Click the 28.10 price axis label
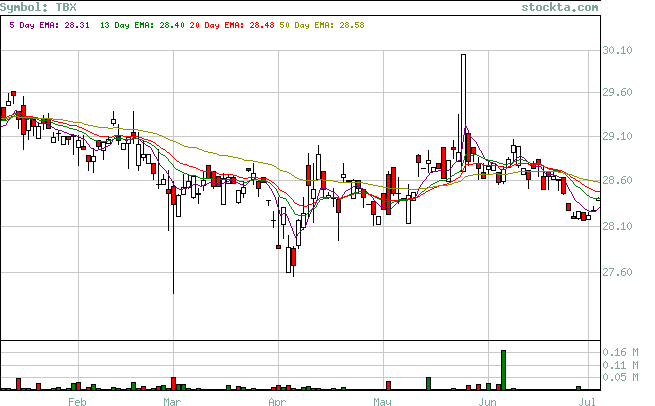 (x=617, y=226)
